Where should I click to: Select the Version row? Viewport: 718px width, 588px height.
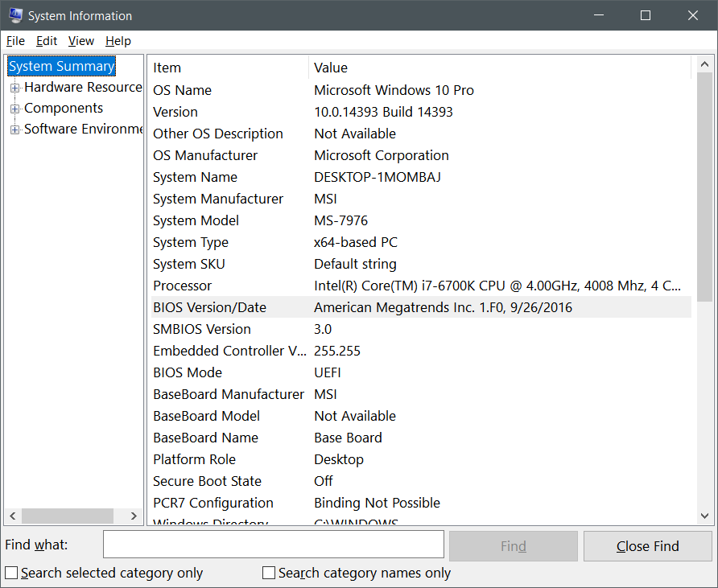(421, 112)
